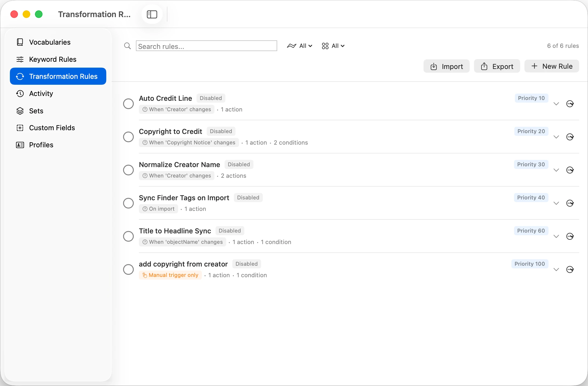588x386 pixels.
Task: Expand Title to Headline Sync details
Action: (556, 236)
